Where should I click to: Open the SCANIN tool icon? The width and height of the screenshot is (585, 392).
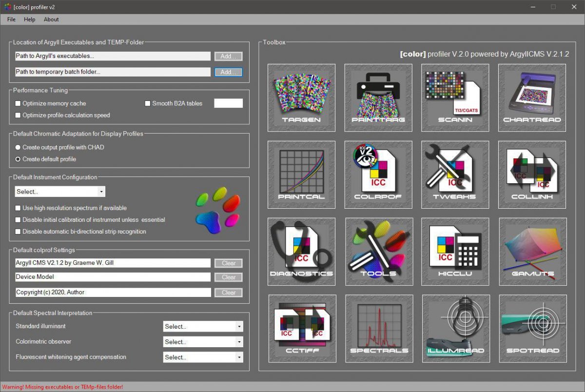455,98
